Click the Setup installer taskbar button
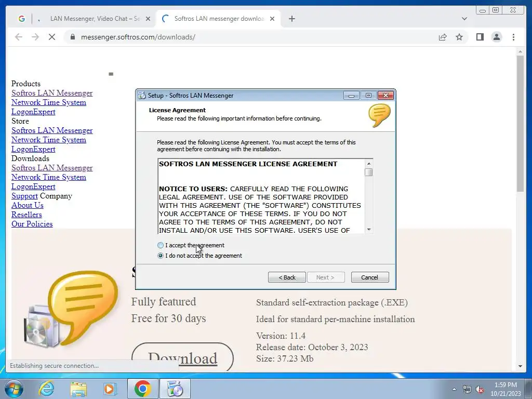Viewport: 532px width, 399px height. coord(175,389)
